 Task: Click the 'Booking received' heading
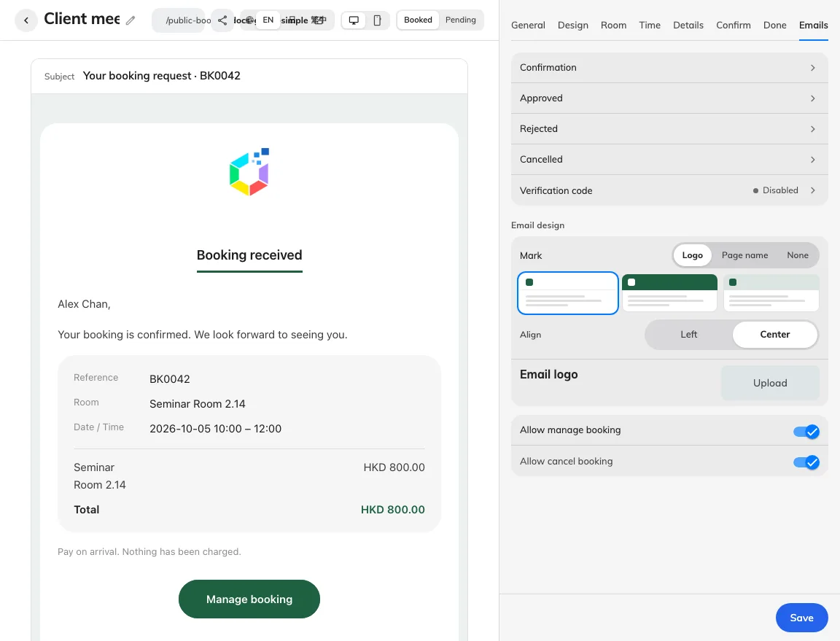click(x=249, y=255)
